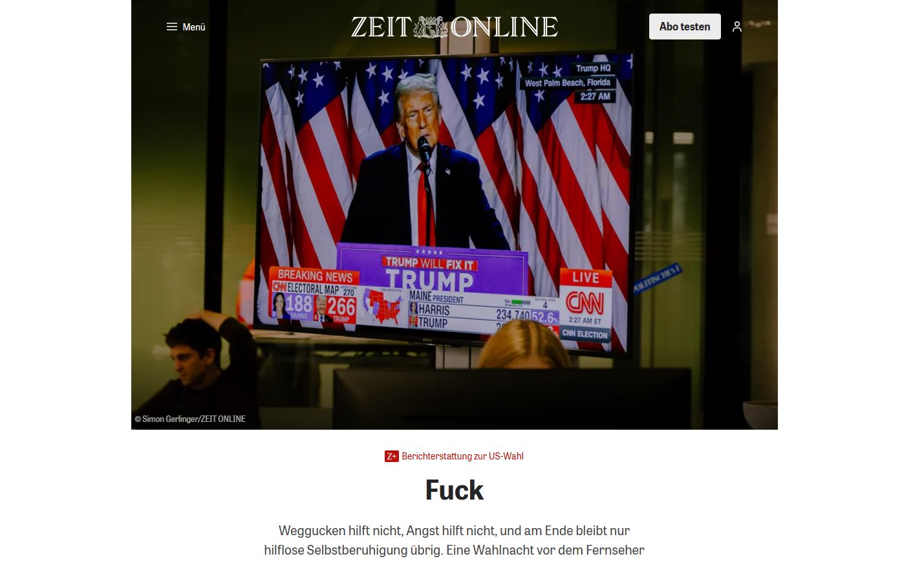Open the user account icon
Viewport: 924px width, 563px height.
(736, 27)
